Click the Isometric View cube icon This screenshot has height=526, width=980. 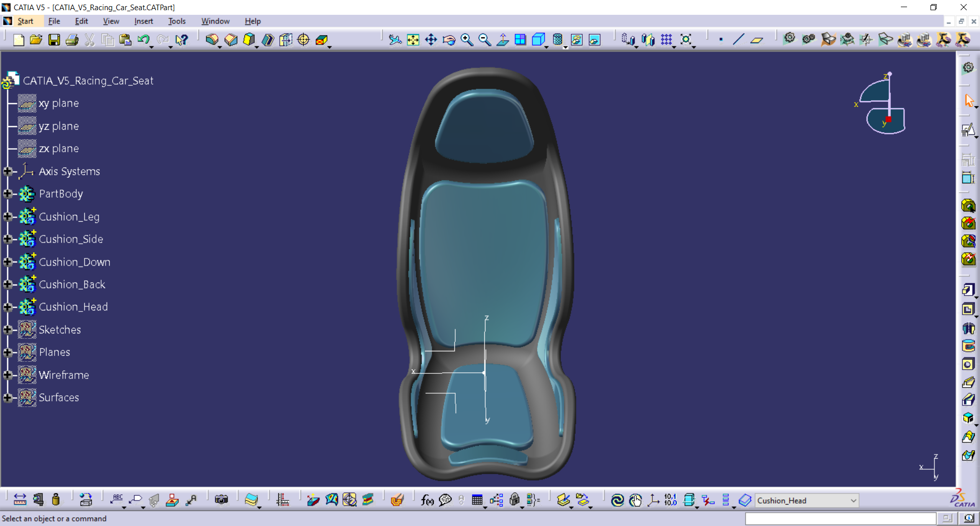(538, 40)
